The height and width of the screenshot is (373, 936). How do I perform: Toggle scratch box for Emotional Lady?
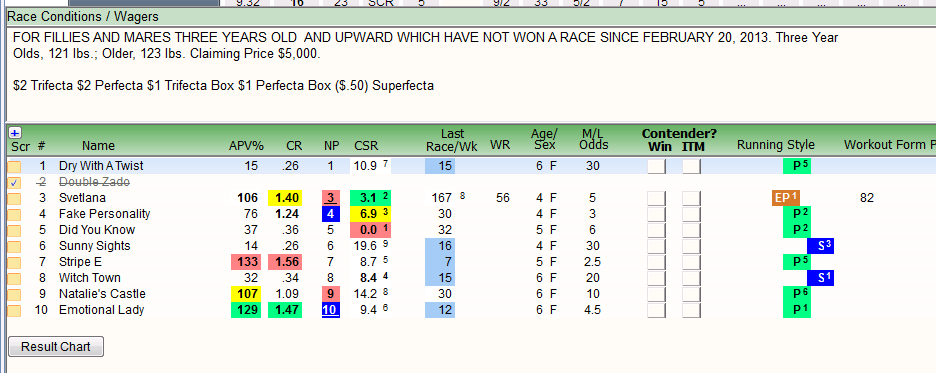pyautogui.click(x=14, y=310)
